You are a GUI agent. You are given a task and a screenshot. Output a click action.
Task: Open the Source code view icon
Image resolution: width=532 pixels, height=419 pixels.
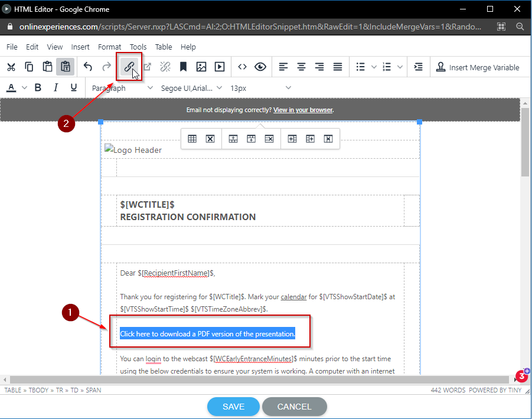(x=242, y=67)
